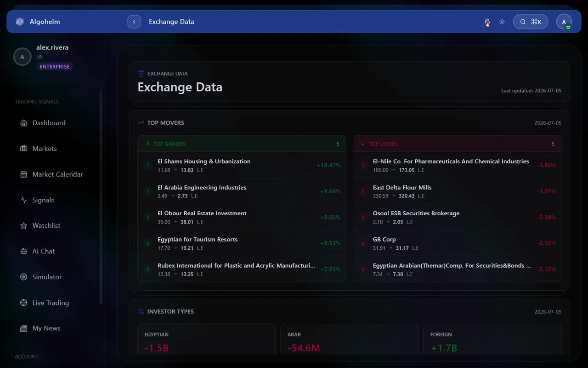Viewport: 588px width, 368px height.
Task: Click the +18.41% gain value
Action: coord(328,165)
